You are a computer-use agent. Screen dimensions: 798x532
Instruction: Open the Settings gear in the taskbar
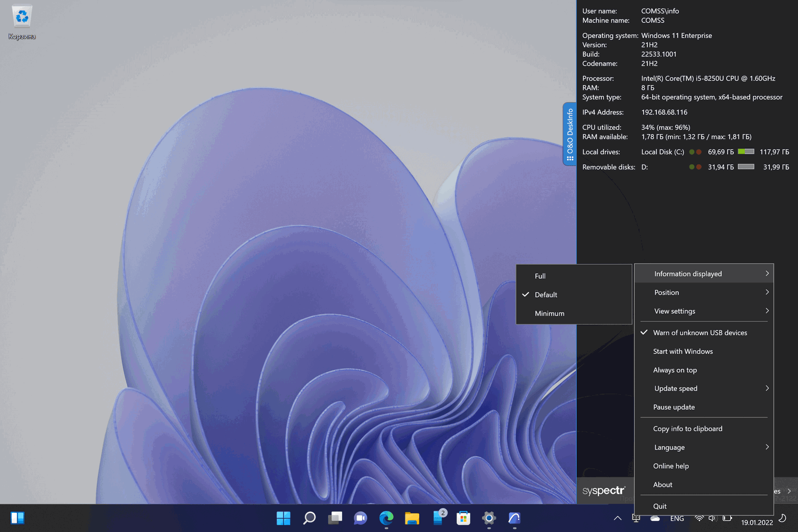[x=489, y=518]
